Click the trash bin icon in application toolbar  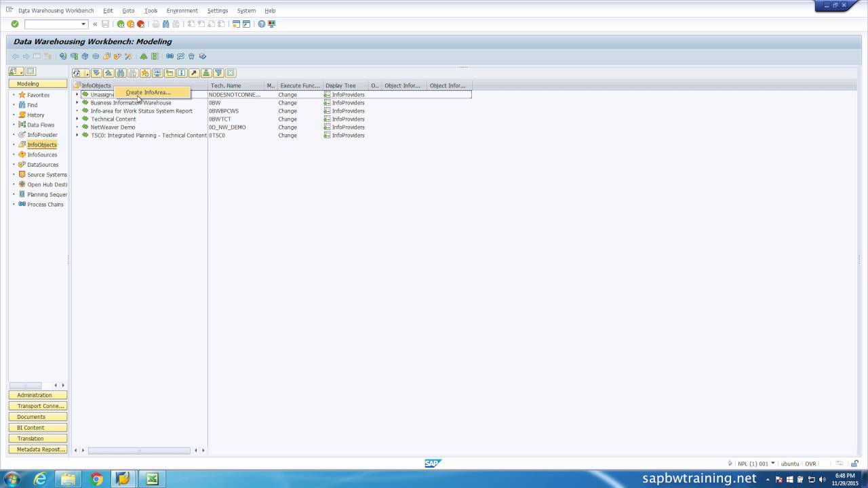point(191,56)
